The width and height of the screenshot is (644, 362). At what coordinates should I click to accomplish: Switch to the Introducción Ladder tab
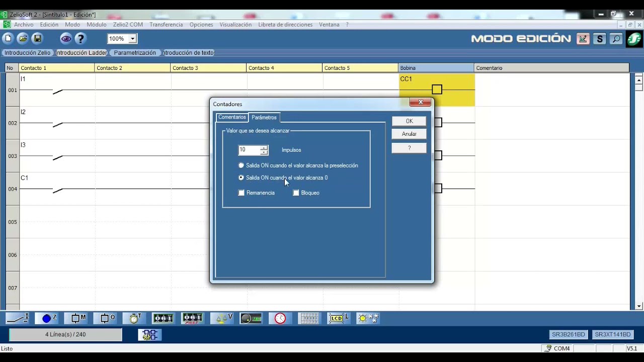[x=82, y=53]
